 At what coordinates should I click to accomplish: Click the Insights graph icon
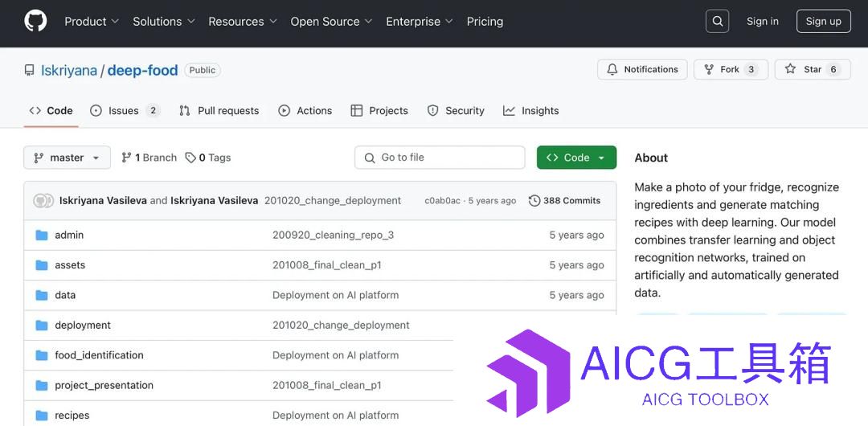(509, 111)
